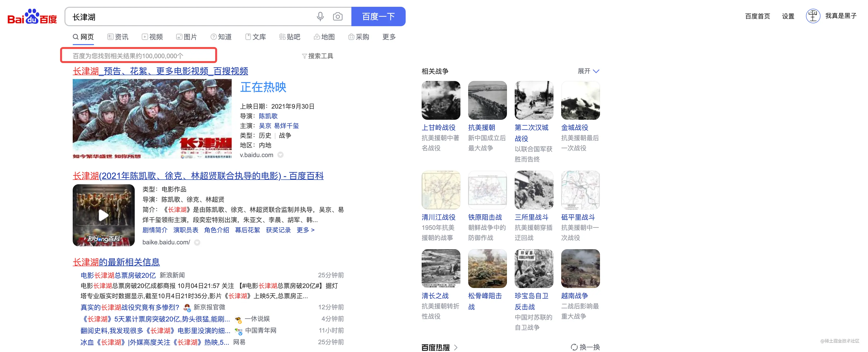Open the 更多 tab menu
This screenshot has width=868, height=352.
389,37
